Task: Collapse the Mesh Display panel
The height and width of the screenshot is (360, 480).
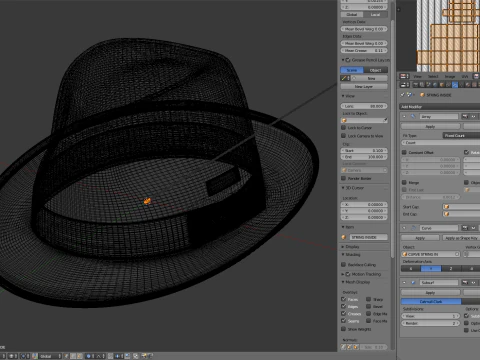Action: coord(343,282)
